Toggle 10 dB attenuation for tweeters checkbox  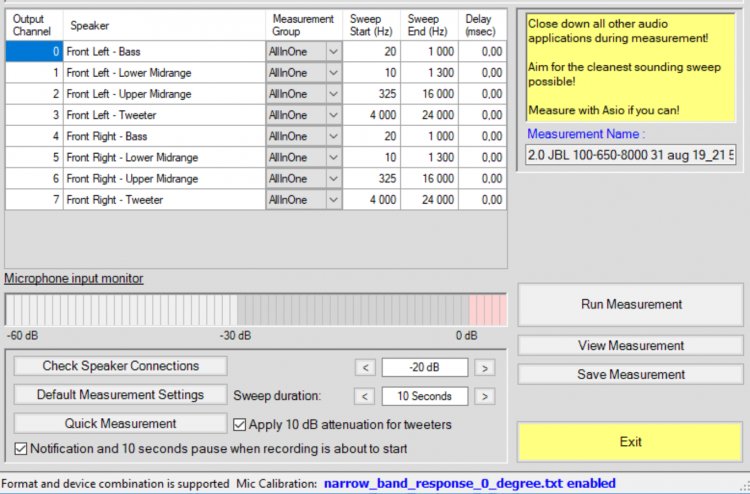(240, 424)
